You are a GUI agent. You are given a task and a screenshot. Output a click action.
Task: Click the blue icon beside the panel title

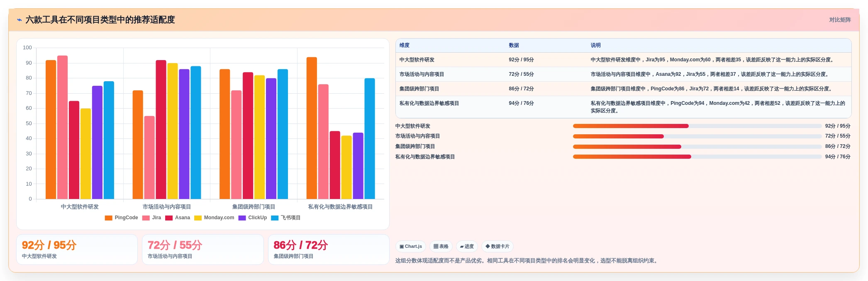click(19, 20)
